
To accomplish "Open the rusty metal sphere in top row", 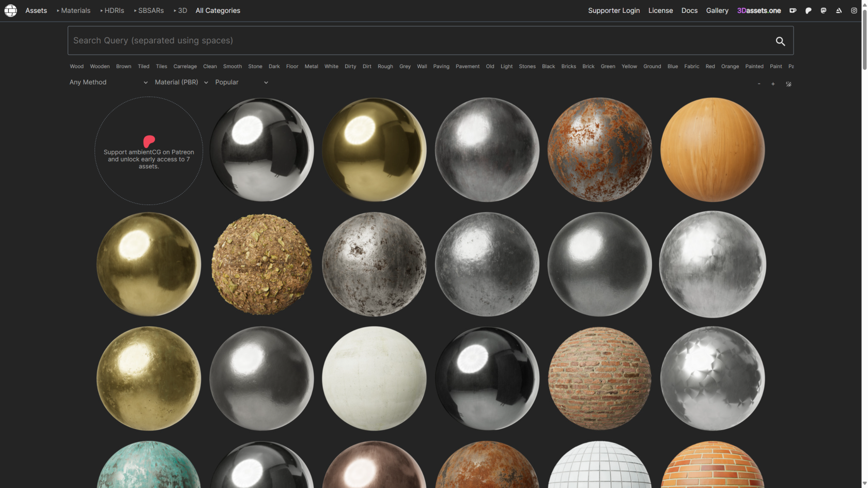I will coord(599,150).
